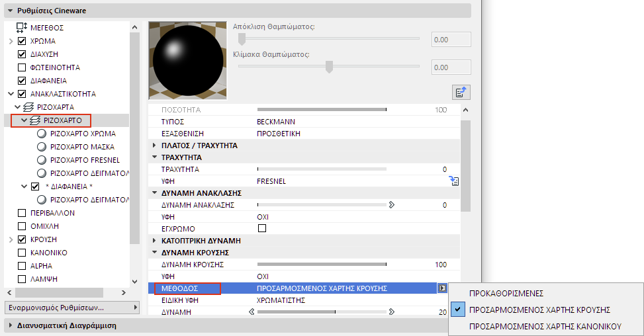Screen dimensions: 644x336
Task: Click the ΔΥΝΑΜΗ ΑΝΑΚΛΑΣΗΣ ΥΦΗ value ΟΧΙ
Action: pos(263,217)
